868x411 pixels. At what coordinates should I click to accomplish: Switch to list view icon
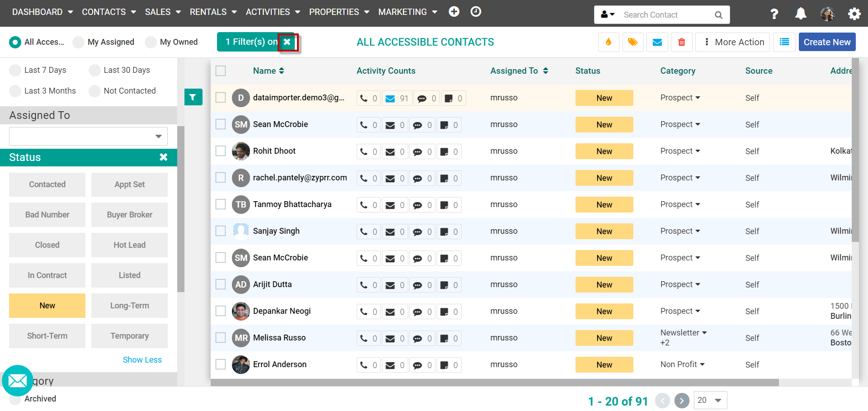tap(784, 42)
